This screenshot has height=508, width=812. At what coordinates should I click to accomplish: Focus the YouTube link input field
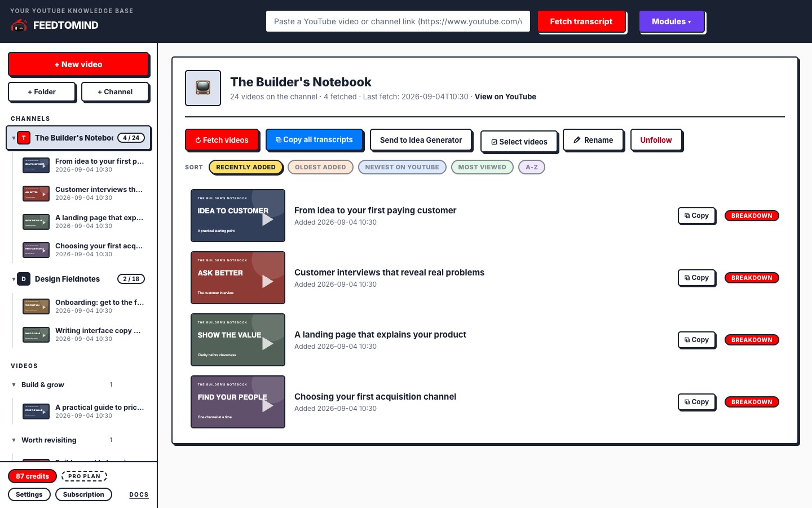pos(398,21)
